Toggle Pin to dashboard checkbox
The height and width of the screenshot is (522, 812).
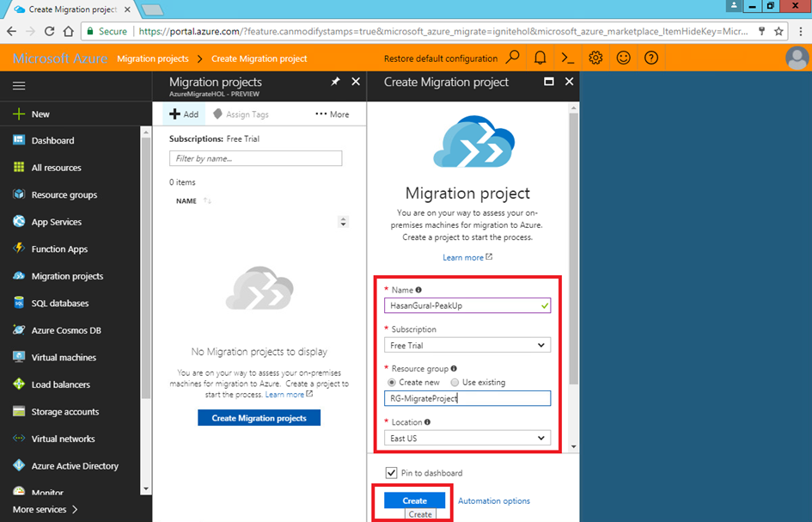click(x=391, y=473)
